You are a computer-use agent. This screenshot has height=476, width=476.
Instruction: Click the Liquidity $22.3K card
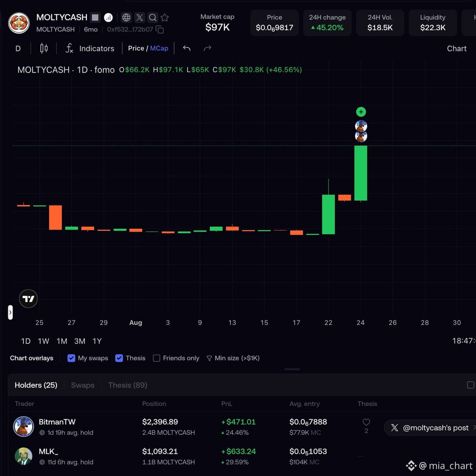click(x=433, y=23)
